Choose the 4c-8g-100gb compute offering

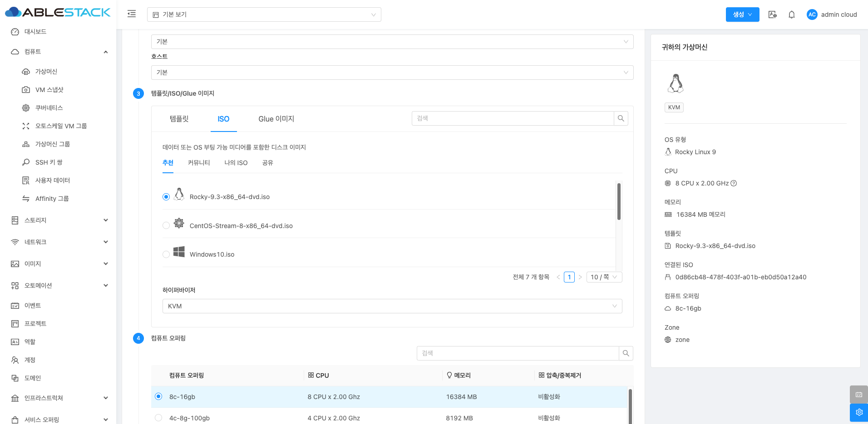click(x=158, y=418)
